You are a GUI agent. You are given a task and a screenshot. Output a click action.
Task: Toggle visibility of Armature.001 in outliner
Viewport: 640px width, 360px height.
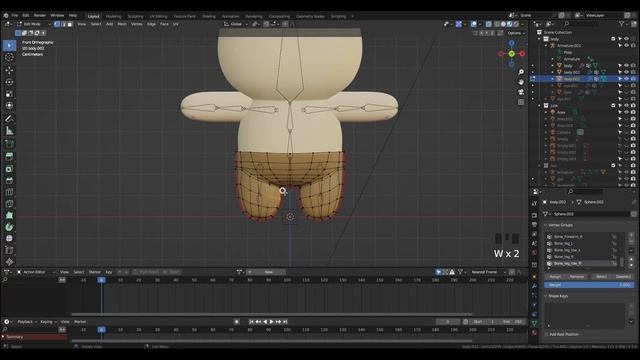(x=627, y=46)
